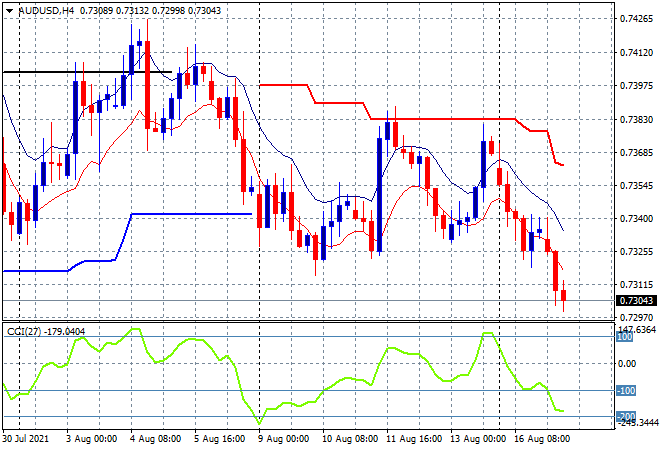
Task: Click the 5 Aug 16:00 time label
Action: tap(220, 439)
